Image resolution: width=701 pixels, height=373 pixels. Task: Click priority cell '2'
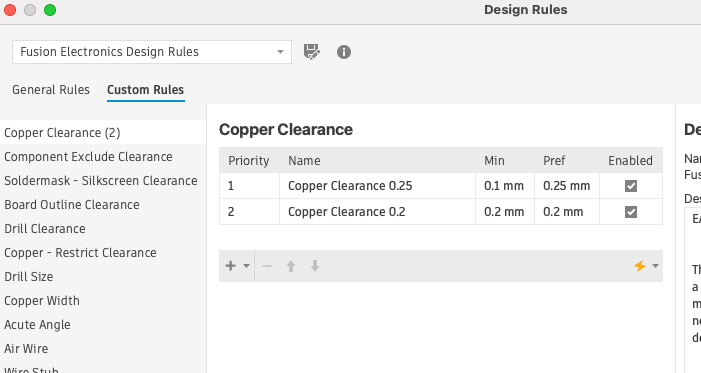tap(249, 212)
